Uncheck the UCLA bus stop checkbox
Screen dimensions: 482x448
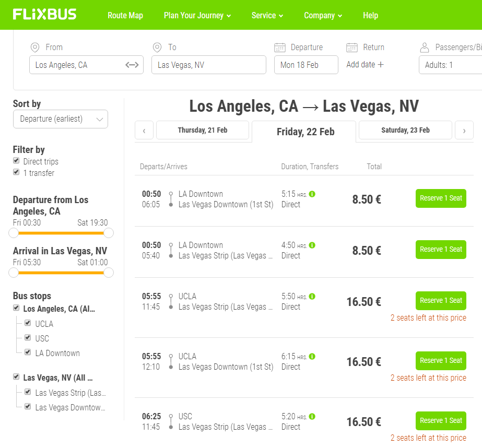[28, 323]
